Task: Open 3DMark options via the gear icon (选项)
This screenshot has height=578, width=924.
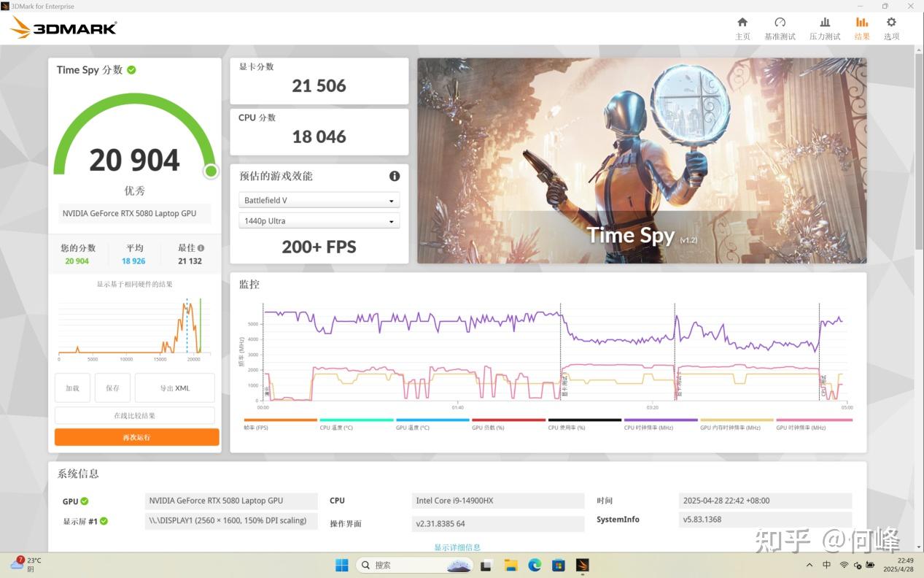Action: pyautogui.click(x=891, y=28)
